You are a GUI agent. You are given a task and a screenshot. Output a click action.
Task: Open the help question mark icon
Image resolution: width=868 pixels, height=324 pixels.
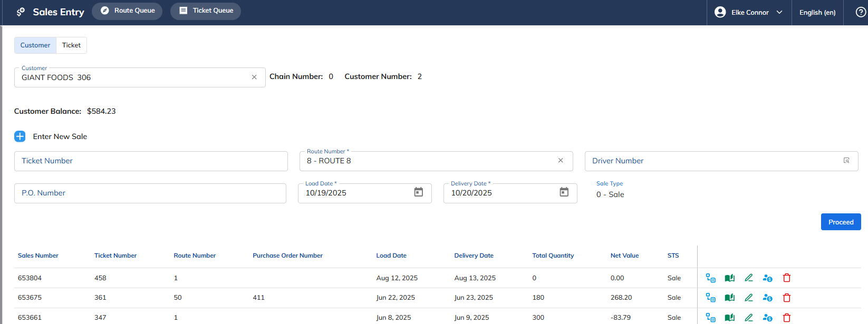pos(861,12)
